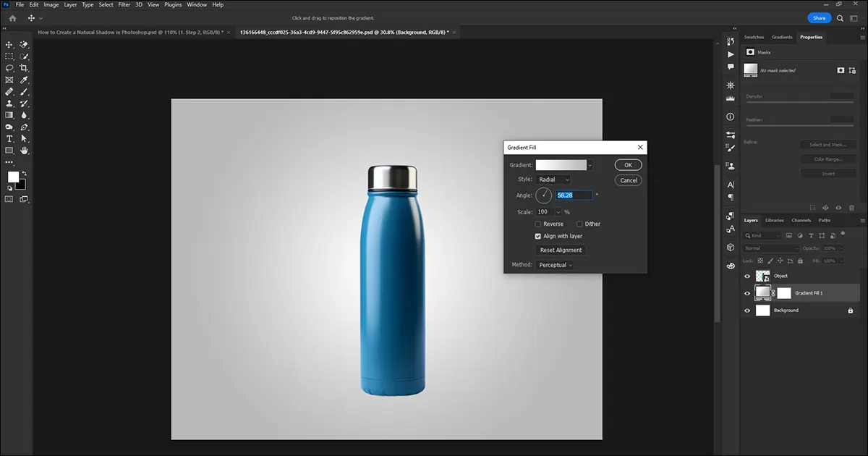
Task: Click the Reset Alignment button
Action: (x=561, y=250)
